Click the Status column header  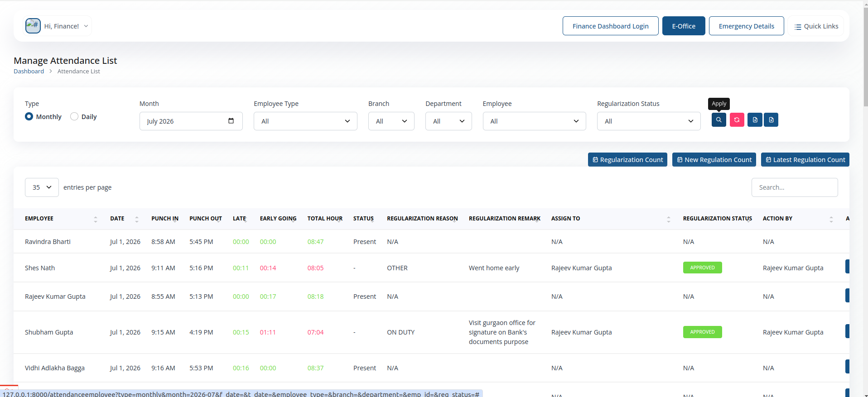(x=363, y=219)
